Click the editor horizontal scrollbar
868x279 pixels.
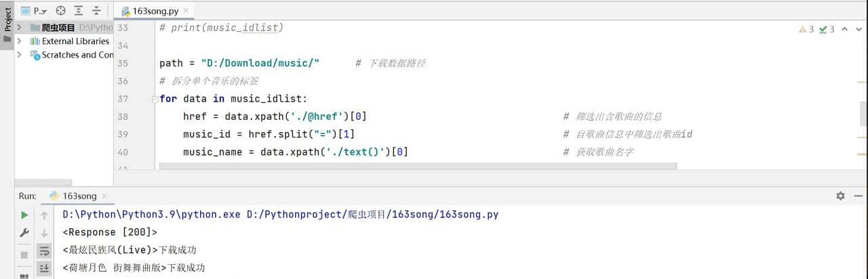point(418,166)
